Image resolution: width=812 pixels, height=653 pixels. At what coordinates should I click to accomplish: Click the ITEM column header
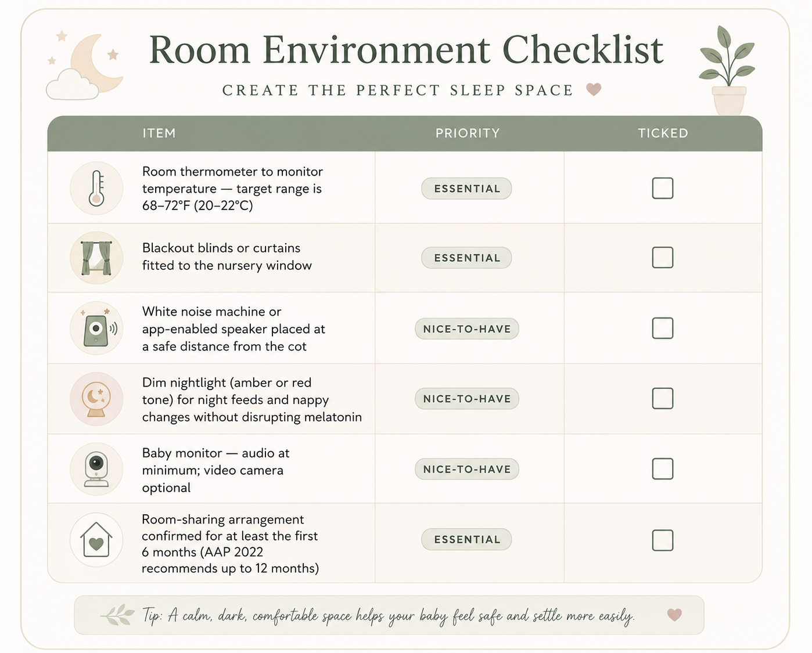(x=159, y=133)
